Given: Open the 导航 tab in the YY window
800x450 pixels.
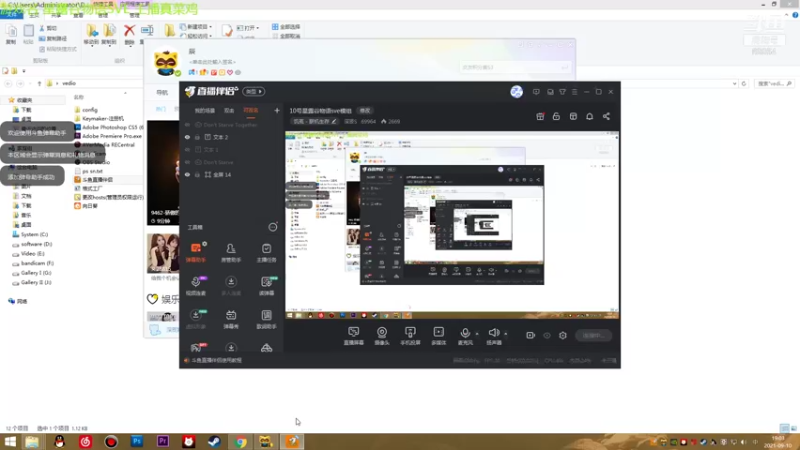Looking at the screenshot, I should point(162,92).
